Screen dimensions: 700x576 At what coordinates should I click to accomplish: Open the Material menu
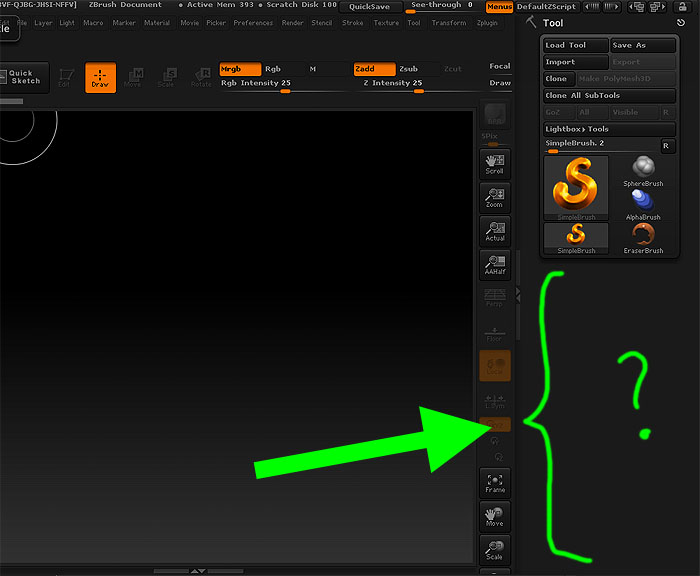[x=157, y=23]
